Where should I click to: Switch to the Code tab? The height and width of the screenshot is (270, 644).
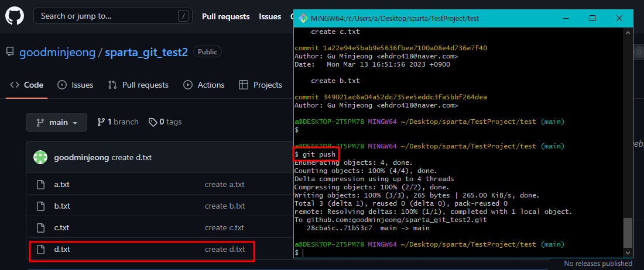coord(27,85)
